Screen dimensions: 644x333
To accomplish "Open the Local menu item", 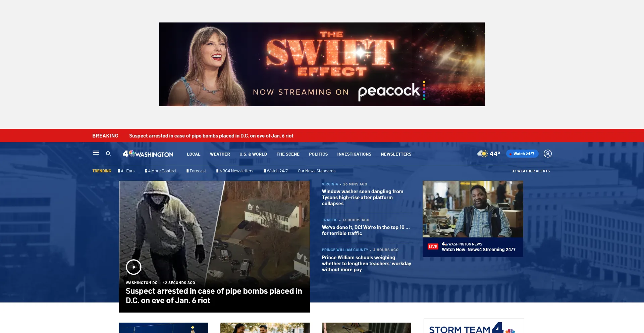I will click(194, 154).
